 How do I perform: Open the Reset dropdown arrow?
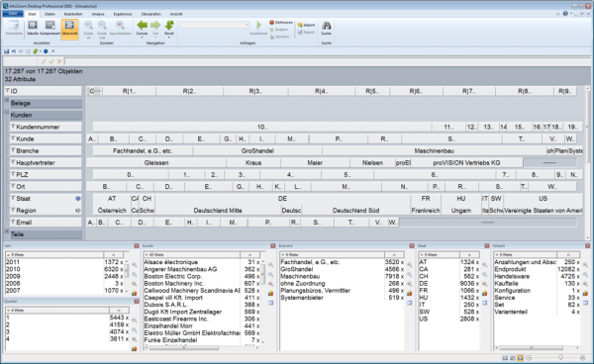pyautogui.click(x=169, y=38)
